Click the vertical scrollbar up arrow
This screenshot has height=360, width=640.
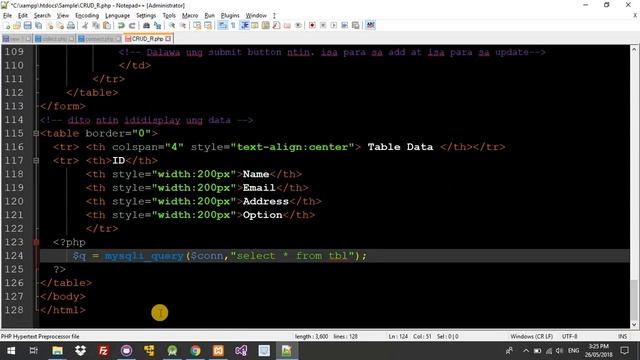click(x=634, y=49)
